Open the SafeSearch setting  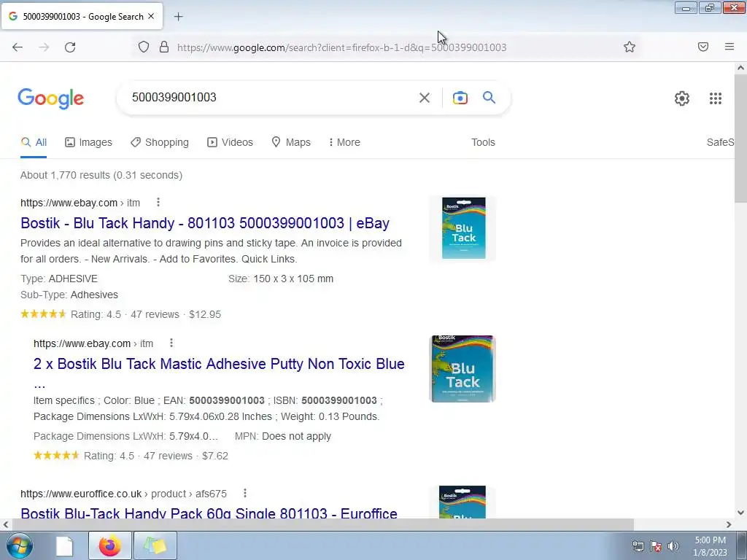coord(720,142)
